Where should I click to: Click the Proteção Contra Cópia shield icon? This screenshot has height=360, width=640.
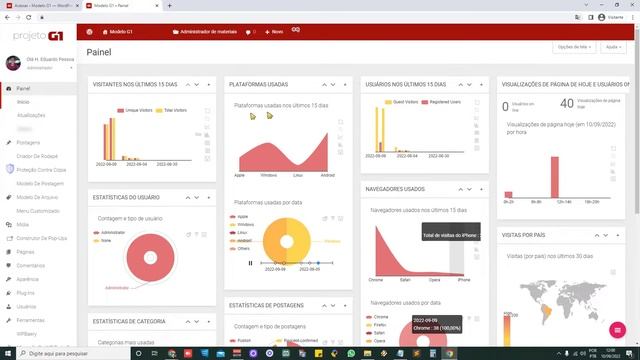[10, 169]
